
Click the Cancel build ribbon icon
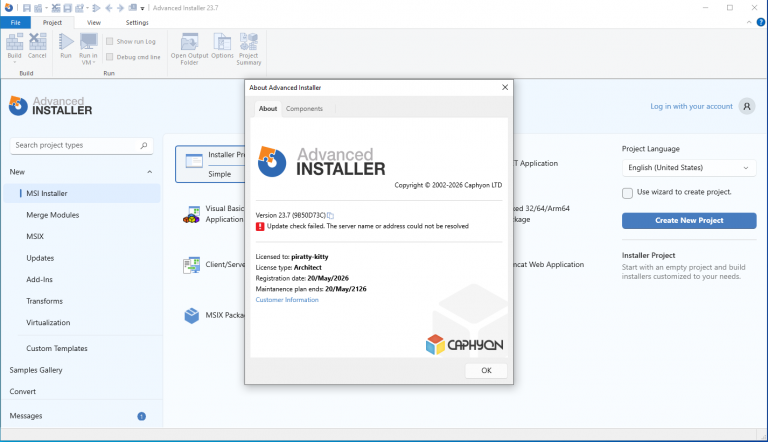point(37,42)
